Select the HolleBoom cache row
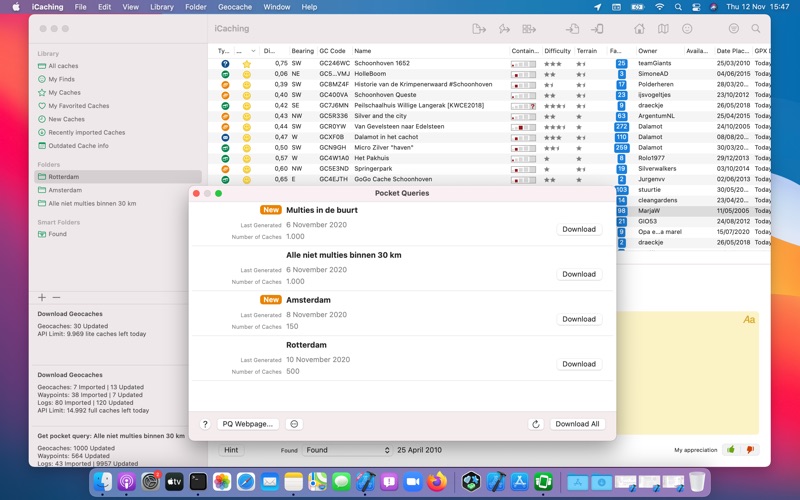Screen dimensions: 800x500 click(489, 74)
